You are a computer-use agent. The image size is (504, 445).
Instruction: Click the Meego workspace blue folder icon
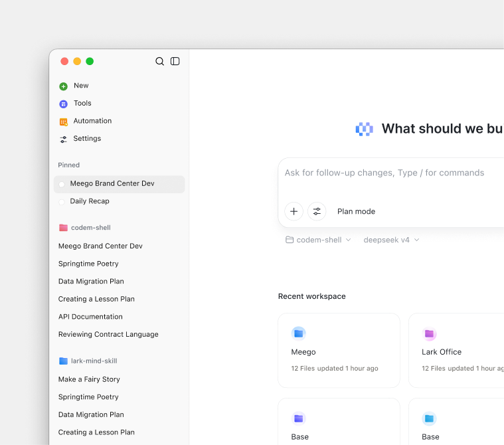299,333
